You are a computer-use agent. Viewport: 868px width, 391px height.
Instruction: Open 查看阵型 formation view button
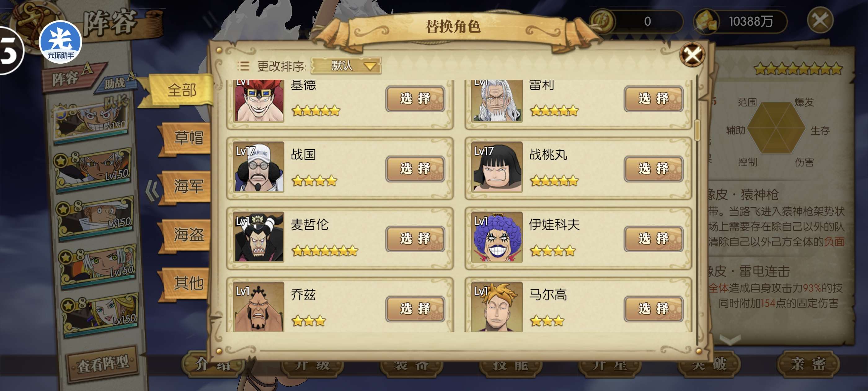(103, 364)
